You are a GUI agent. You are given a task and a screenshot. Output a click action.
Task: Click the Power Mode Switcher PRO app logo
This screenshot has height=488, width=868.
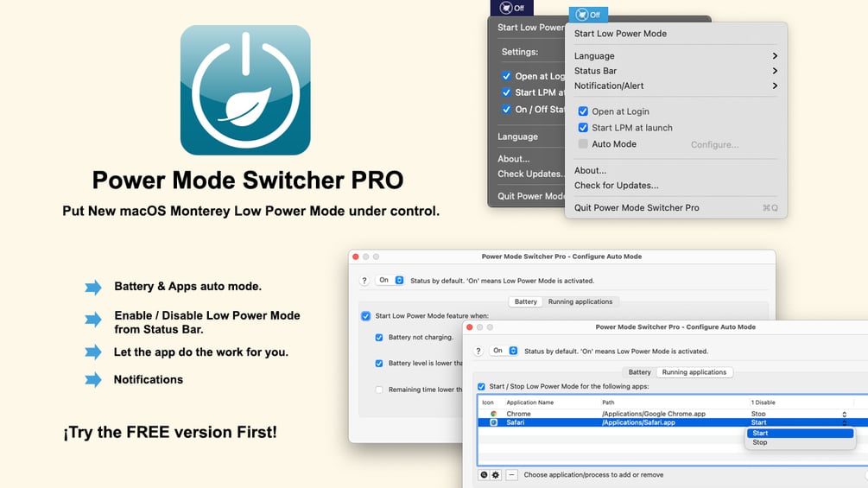[x=245, y=90]
